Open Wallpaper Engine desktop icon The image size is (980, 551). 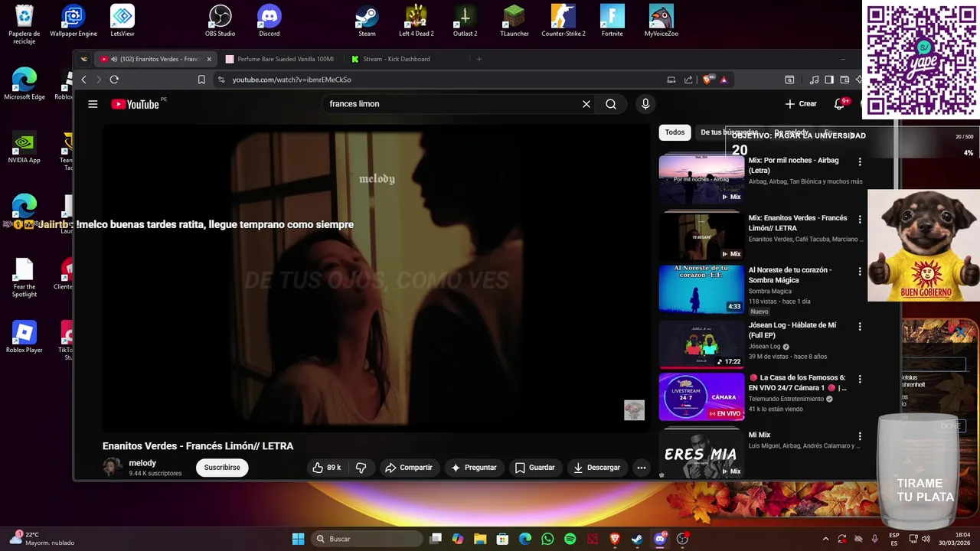[73, 21]
